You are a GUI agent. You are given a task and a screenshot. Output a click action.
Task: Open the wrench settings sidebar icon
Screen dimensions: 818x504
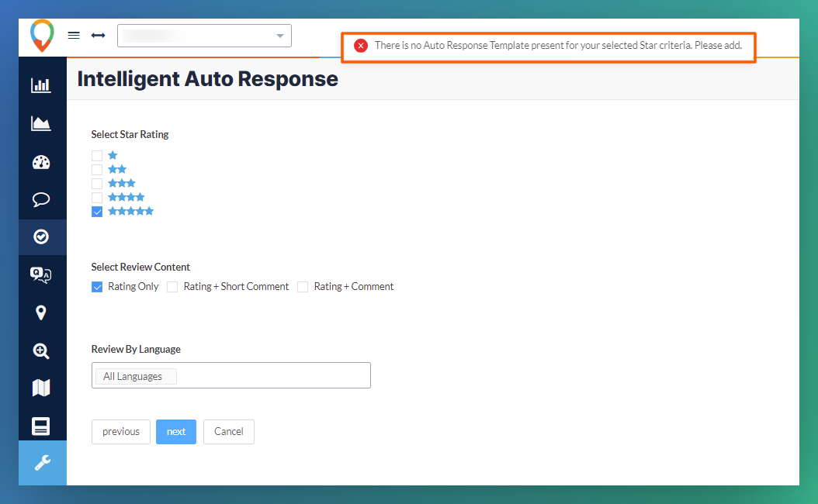pyautogui.click(x=42, y=463)
